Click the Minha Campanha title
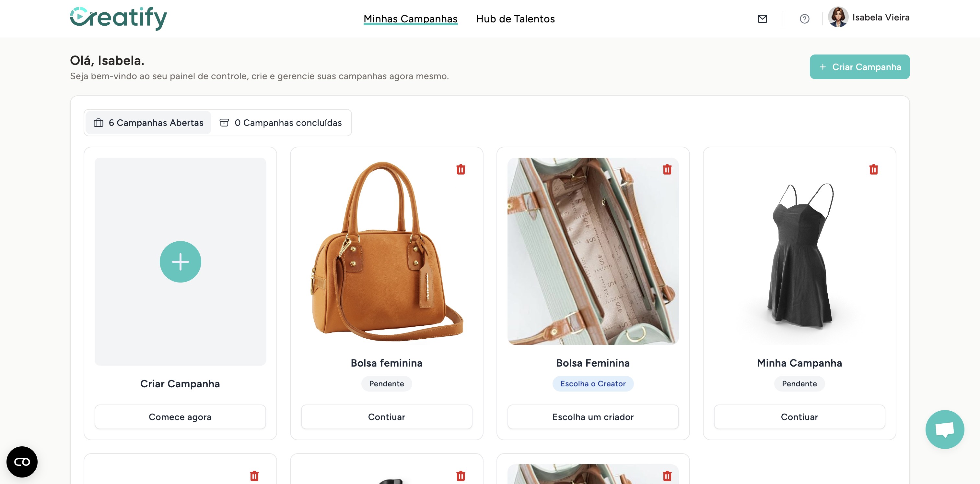980x484 pixels. pyautogui.click(x=799, y=363)
